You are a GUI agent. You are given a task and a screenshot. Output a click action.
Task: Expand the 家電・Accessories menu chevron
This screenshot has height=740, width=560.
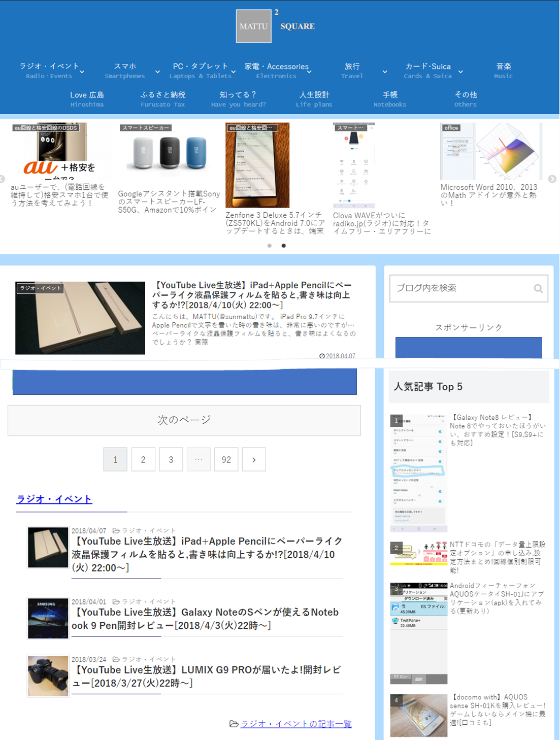[x=309, y=72]
